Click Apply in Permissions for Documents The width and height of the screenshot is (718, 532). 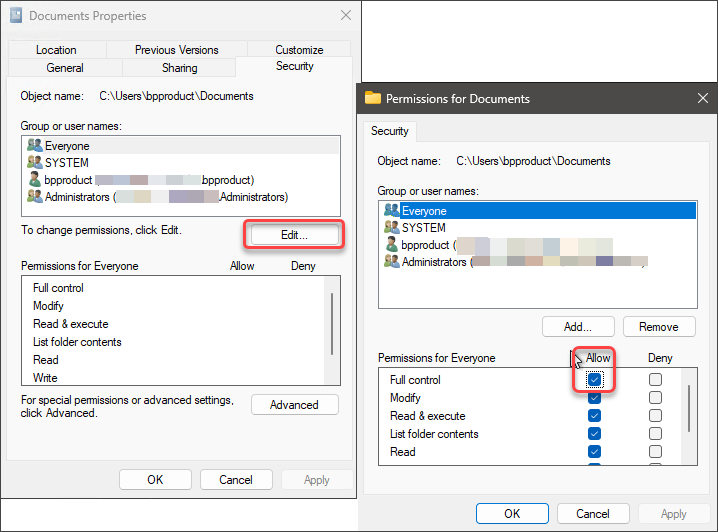tap(674, 514)
